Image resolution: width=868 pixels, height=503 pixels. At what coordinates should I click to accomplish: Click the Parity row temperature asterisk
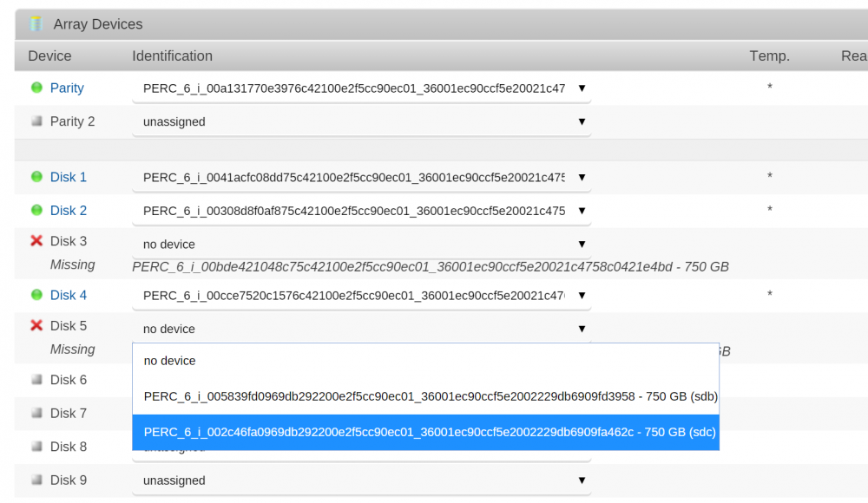click(x=769, y=87)
